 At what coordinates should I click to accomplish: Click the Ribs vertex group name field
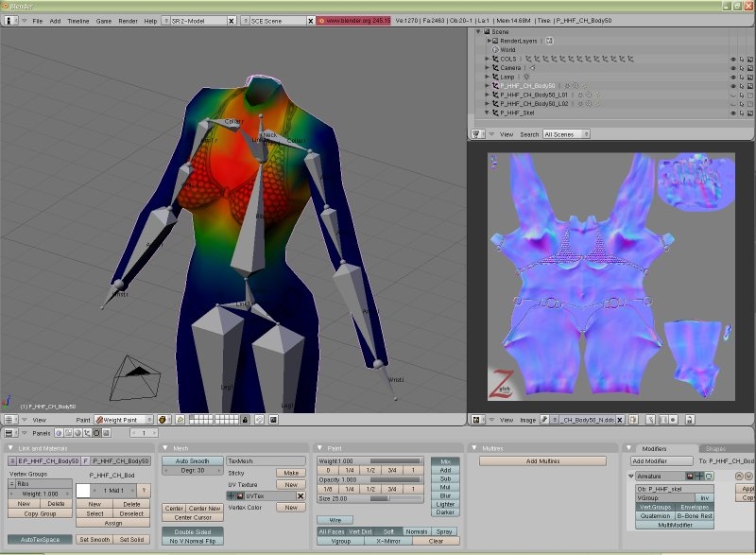[43, 483]
